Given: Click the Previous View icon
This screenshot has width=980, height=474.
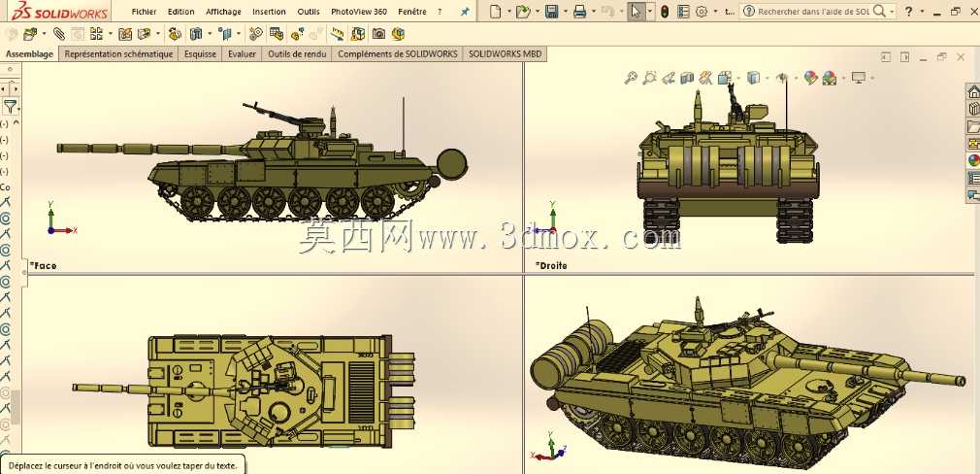Looking at the screenshot, I should 669,78.
